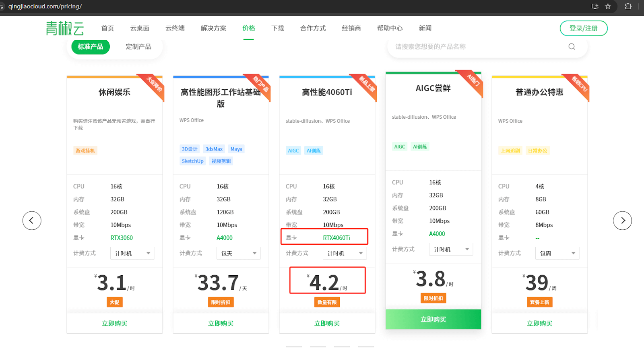Open 包天 billing dropdown for 高性能图形工作站
Screen dimensions: 644x353
pos(239,253)
